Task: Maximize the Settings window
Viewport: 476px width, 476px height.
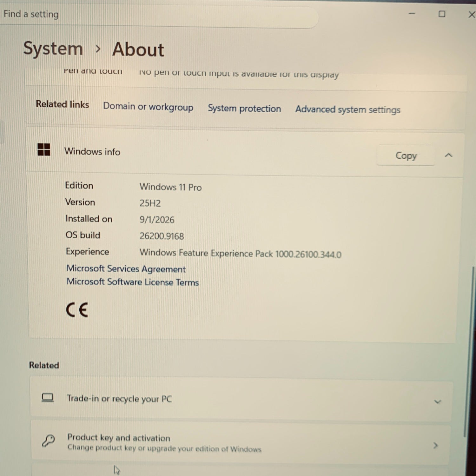Action: 442,14
